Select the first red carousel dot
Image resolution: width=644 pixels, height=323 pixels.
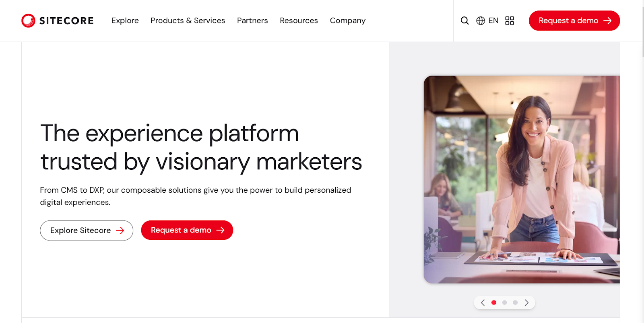494,302
